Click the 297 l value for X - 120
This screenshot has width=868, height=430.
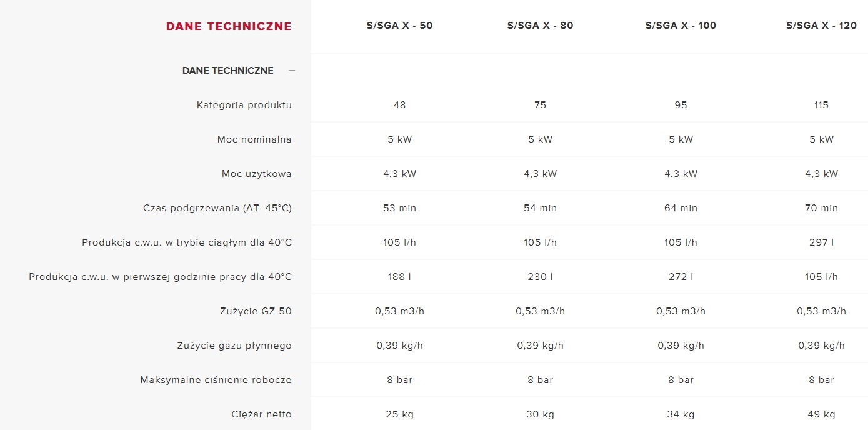point(822,242)
